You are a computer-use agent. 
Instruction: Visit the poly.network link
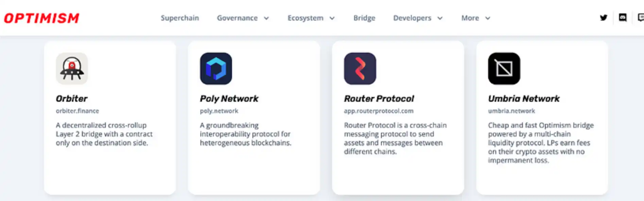pyautogui.click(x=219, y=111)
